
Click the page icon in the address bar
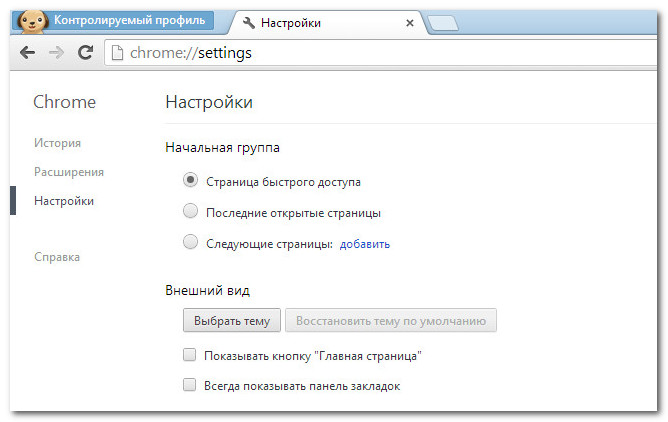(x=118, y=52)
